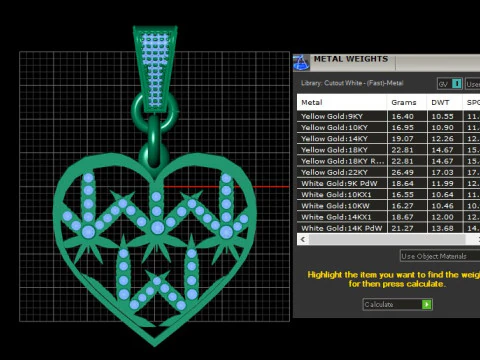Click the 10.55 DWT value
The height and width of the screenshot is (360, 480).
coord(442,116)
